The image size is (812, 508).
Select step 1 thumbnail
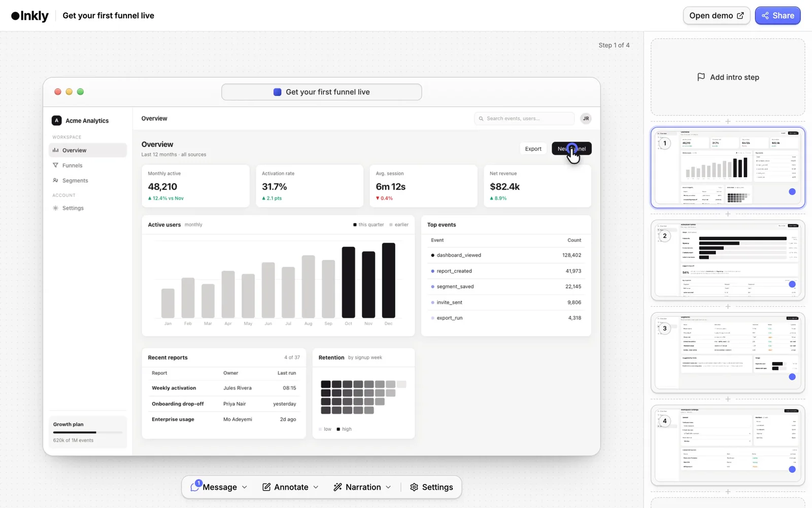tap(728, 168)
